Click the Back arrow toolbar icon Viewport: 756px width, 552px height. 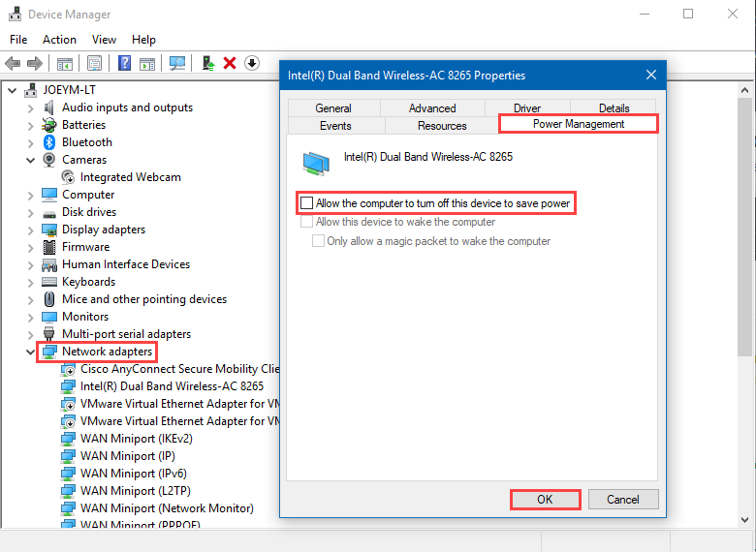[x=13, y=63]
